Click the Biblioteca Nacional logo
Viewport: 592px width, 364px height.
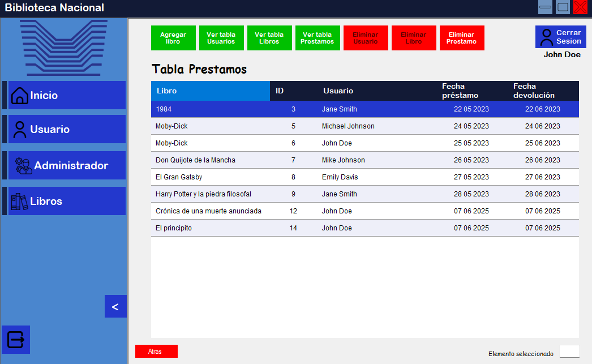tap(63, 48)
